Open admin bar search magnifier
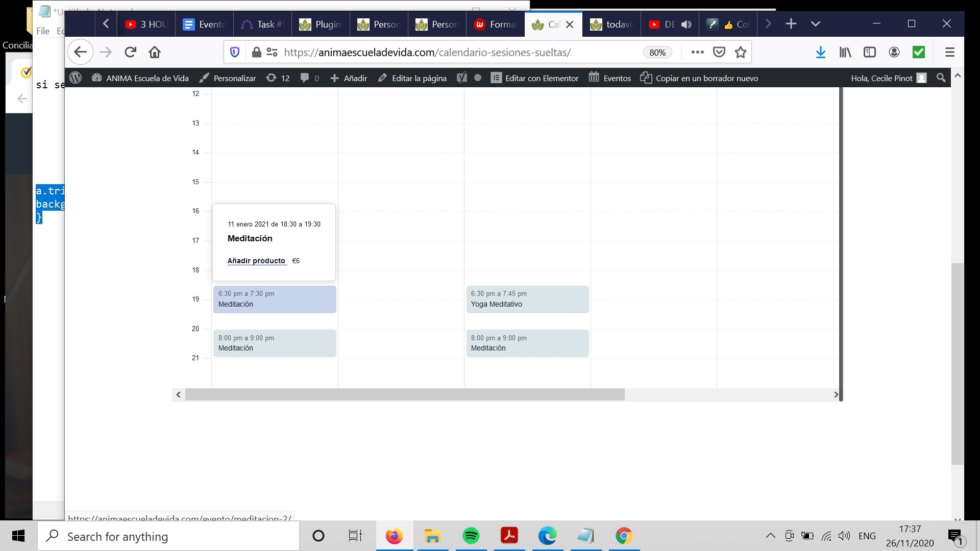 click(941, 78)
